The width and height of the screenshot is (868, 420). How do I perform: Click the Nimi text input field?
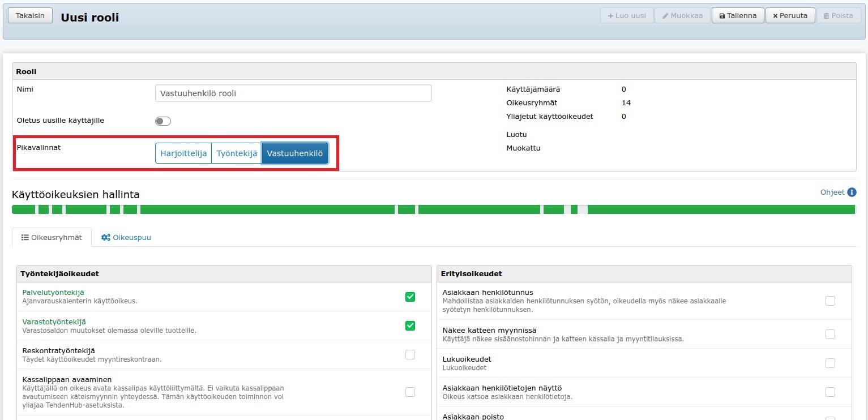pos(293,93)
